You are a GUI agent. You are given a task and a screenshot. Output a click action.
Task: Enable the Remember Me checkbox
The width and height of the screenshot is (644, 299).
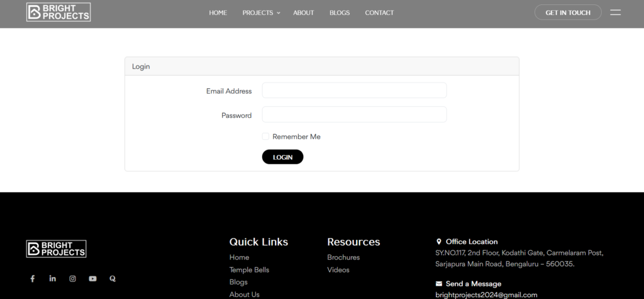[266, 137]
